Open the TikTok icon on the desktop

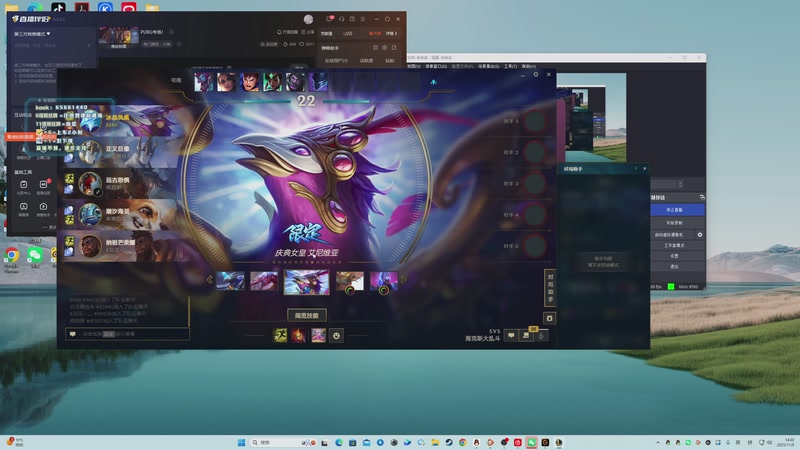(x=58, y=7)
